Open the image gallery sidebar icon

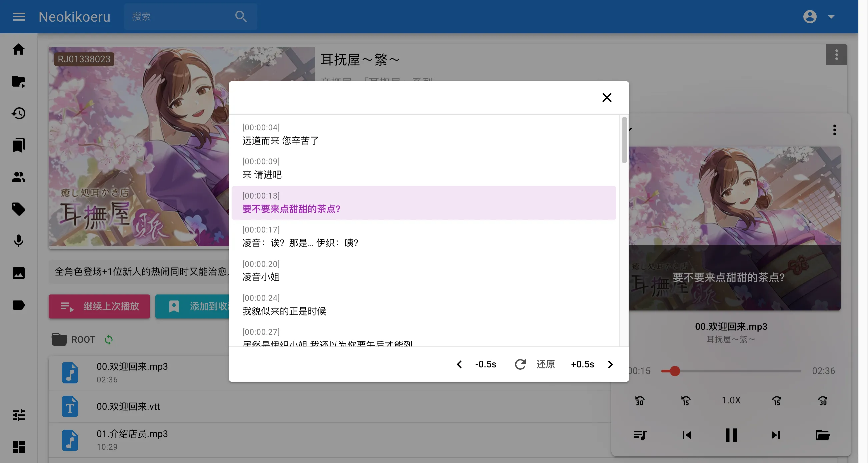[x=19, y=273]
